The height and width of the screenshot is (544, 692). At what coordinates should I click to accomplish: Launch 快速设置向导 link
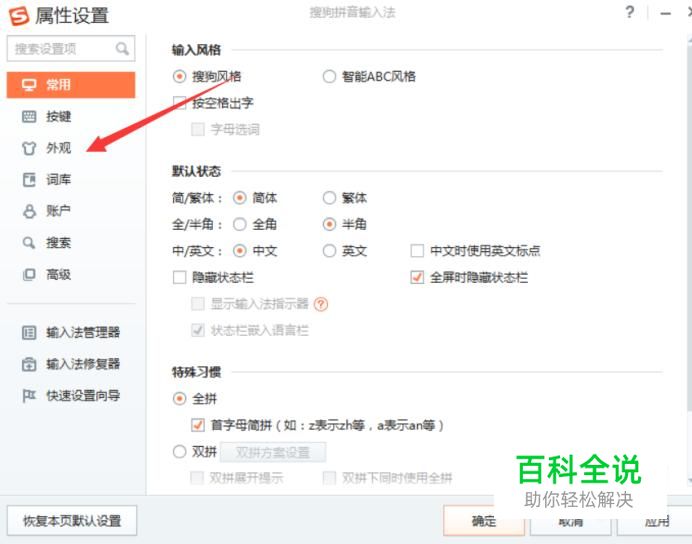[83, 396]
